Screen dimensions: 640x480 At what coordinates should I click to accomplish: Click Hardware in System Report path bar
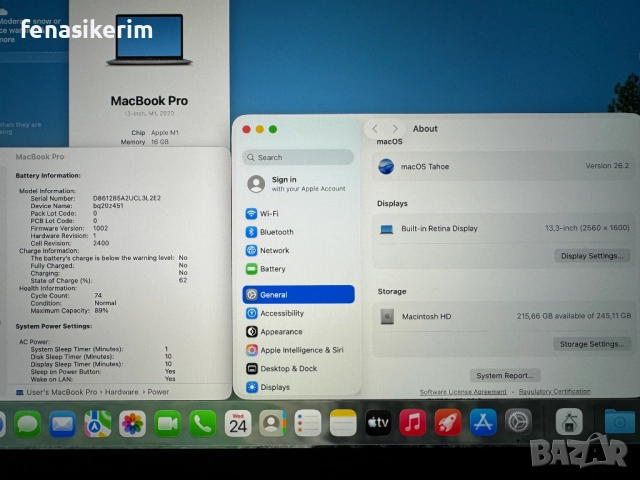[121, 392]
